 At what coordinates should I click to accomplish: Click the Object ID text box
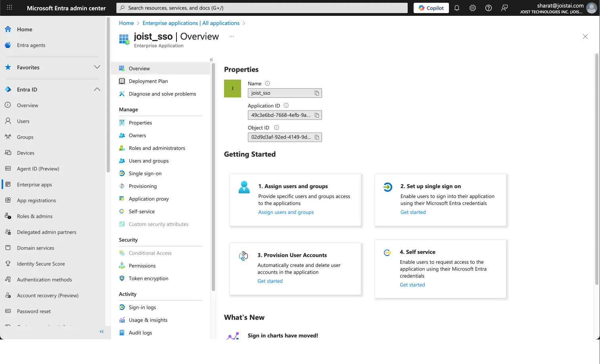(x=285, y=137)
